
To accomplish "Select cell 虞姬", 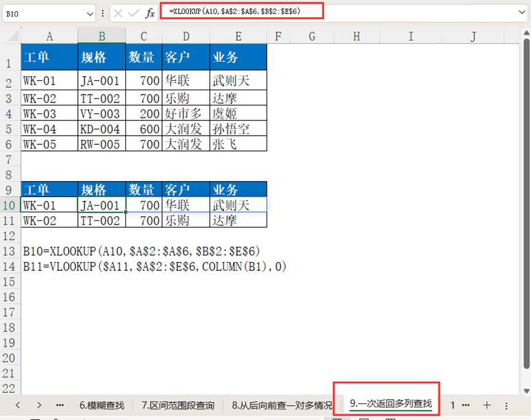I will pos(238,114).
